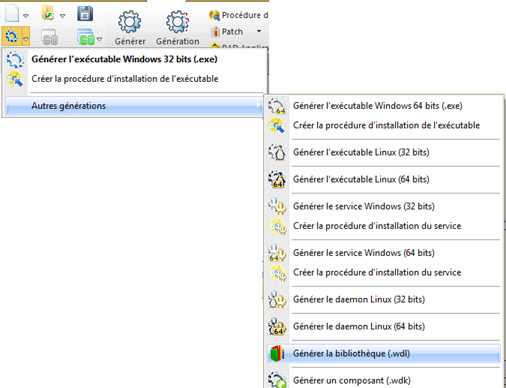Click the submenu install procedure CD icon
Viewport: 506px width, 388px height.
(277, 126)
